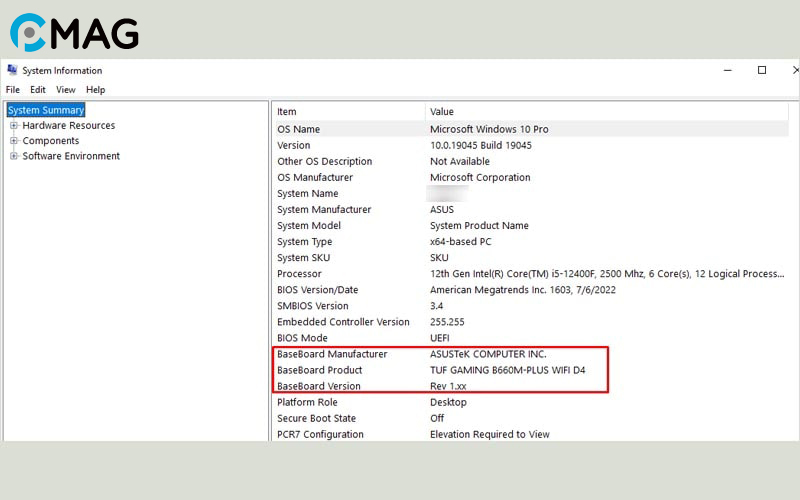Open the File menu
Screen dimensions: 800x500
[x=13, y=90]
